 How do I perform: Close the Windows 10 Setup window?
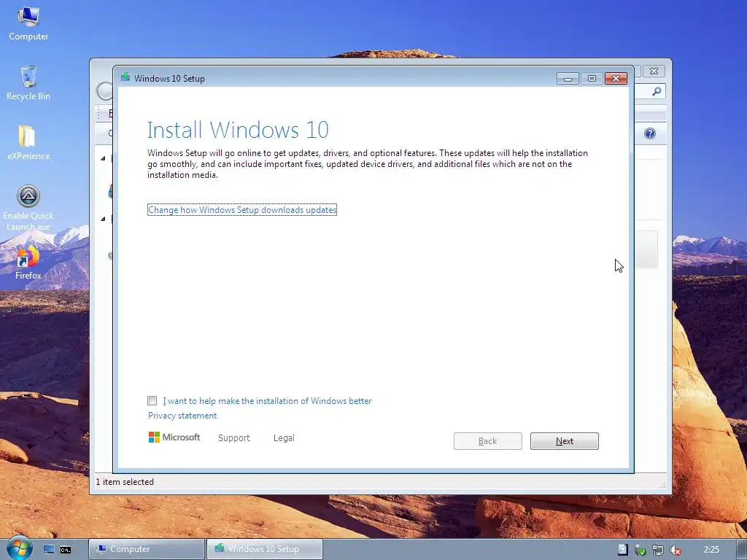[x=616, y=79]
